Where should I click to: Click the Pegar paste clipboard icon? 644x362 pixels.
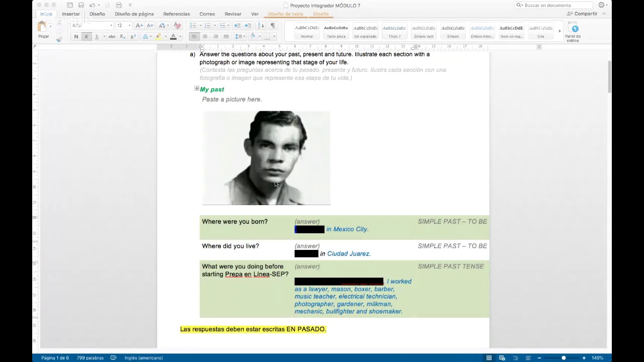click(42, 26)
